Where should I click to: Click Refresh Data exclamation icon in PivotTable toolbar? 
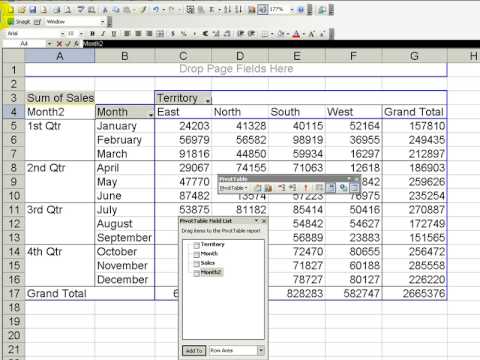click(x=306, y=188)
